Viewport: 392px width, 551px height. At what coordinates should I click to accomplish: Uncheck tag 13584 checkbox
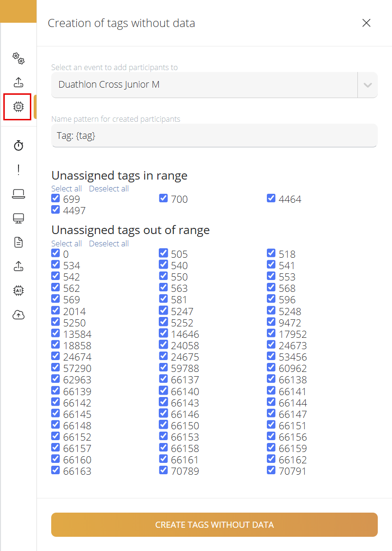pos(55,333)
